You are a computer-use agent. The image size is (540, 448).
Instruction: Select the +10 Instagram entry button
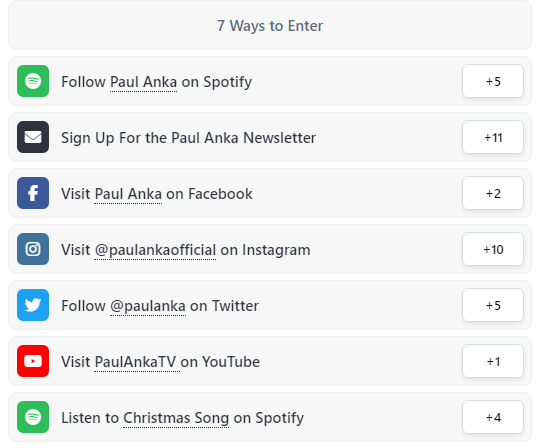493,249
